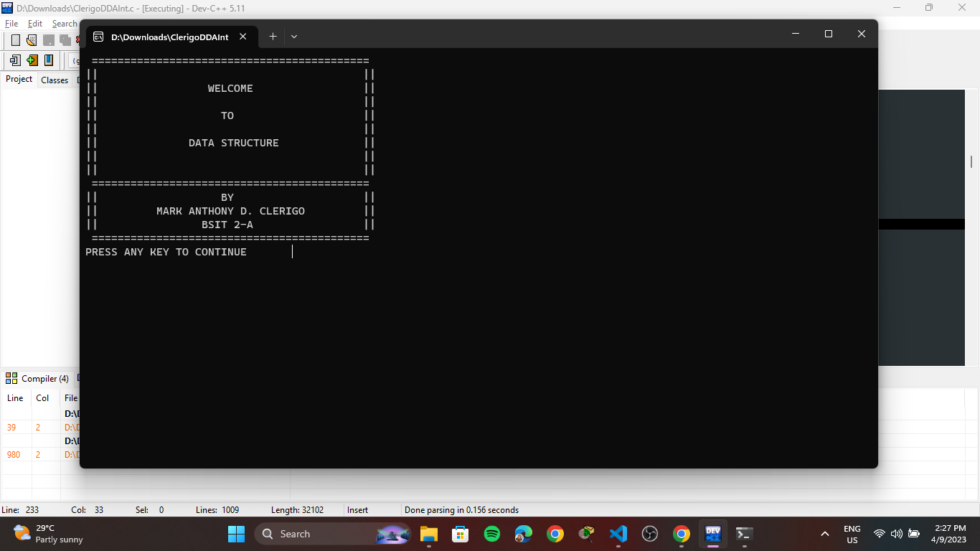Open Visual Studio Code from taskbar
This screenshot has height=551, width=980.
click(618, 534)
